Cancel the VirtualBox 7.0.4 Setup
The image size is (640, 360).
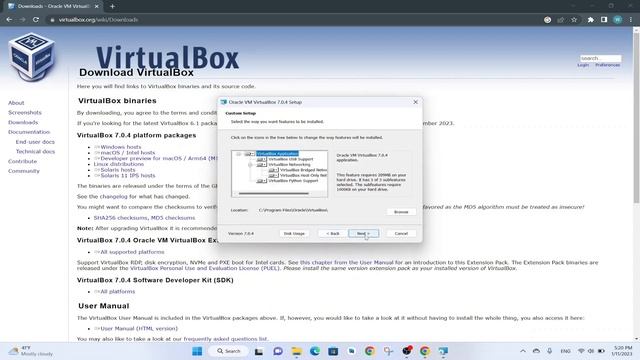pos(401,233)
